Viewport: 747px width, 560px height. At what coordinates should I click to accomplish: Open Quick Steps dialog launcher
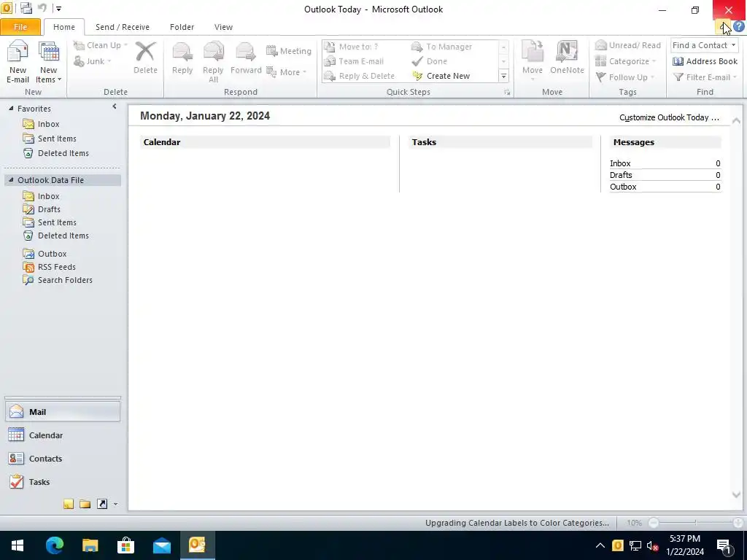coord(507,93)
